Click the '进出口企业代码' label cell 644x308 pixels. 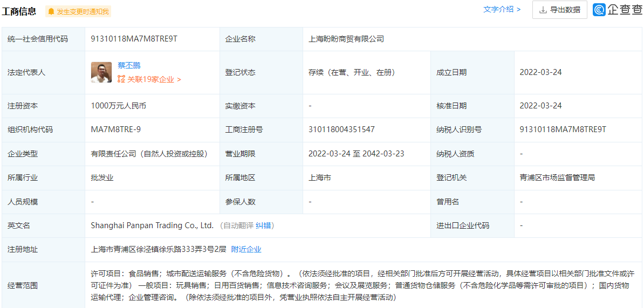[x=472, y=225]
